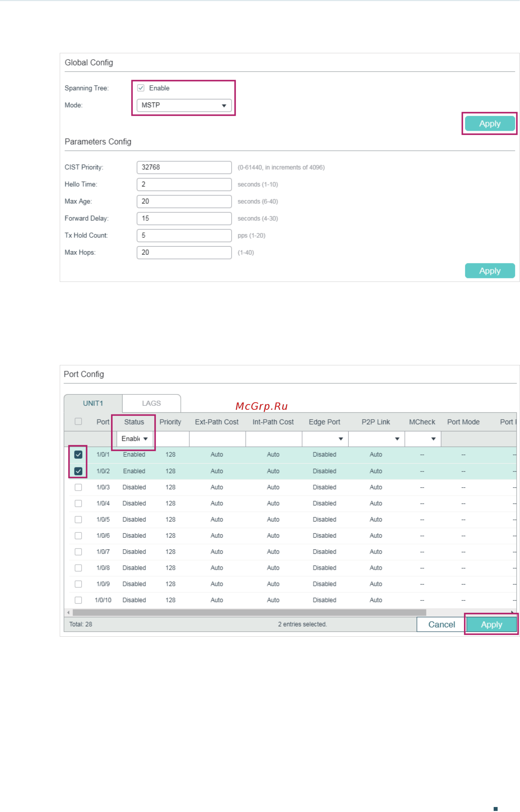Click the horizontal scrollbar of port table
This screenshot has width=520, height=812.
pyautogui.click(x=249, y=613)
